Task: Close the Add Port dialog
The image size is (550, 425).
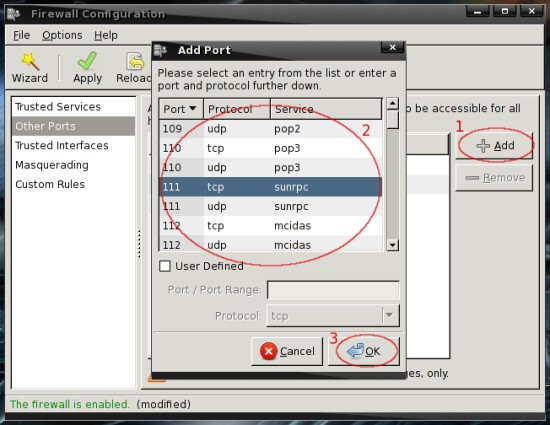Action: [x=393, y=47]
